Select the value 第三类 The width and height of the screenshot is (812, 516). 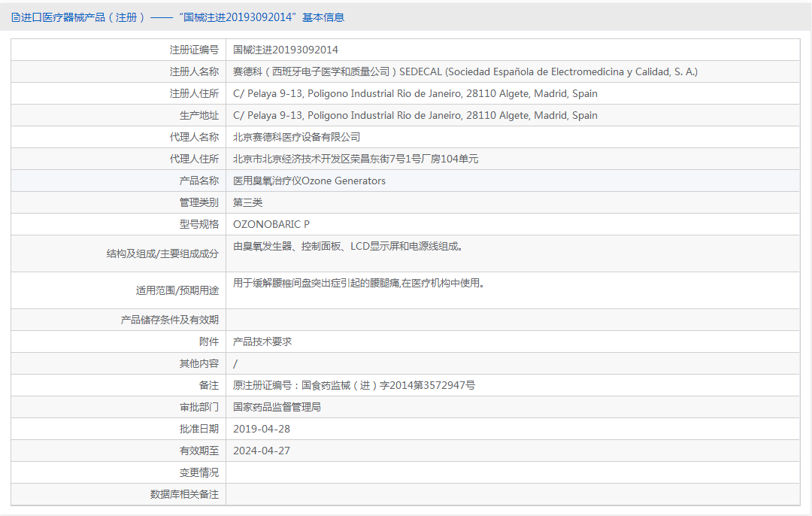click(247, 202)
